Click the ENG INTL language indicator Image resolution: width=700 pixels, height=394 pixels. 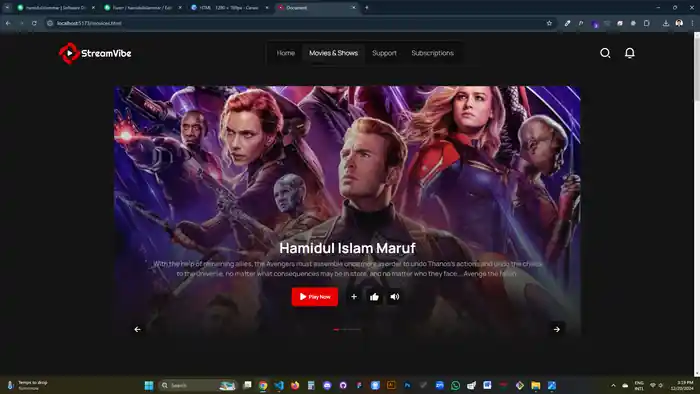(x=639, y=386)
